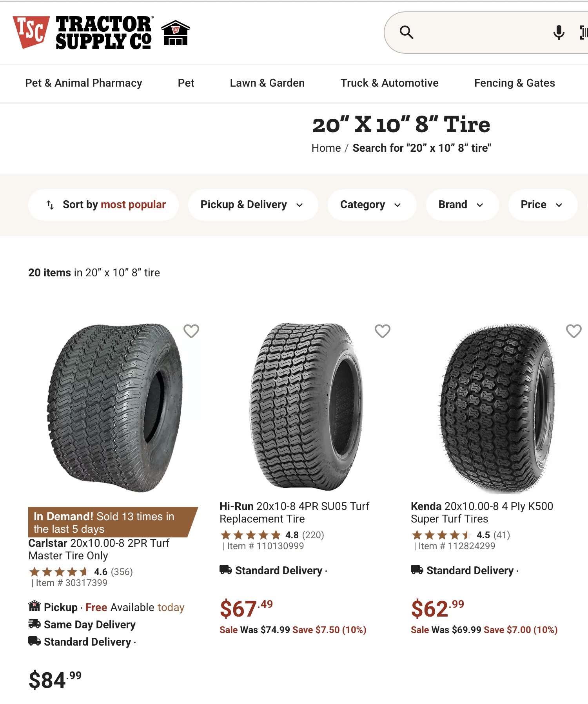Click the store barn icon
The width and height of the screenshot is (588, 704).
coord(176,33)
